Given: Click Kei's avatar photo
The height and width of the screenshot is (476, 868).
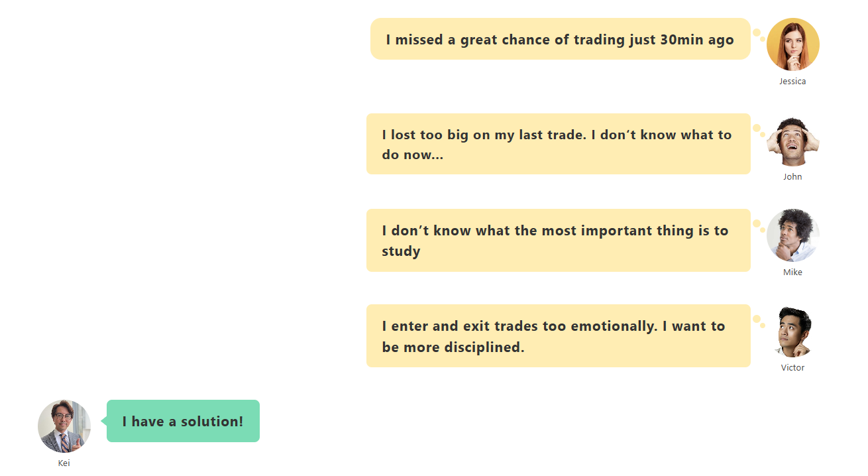Looking at the screenshot, I should click(64, 426).
